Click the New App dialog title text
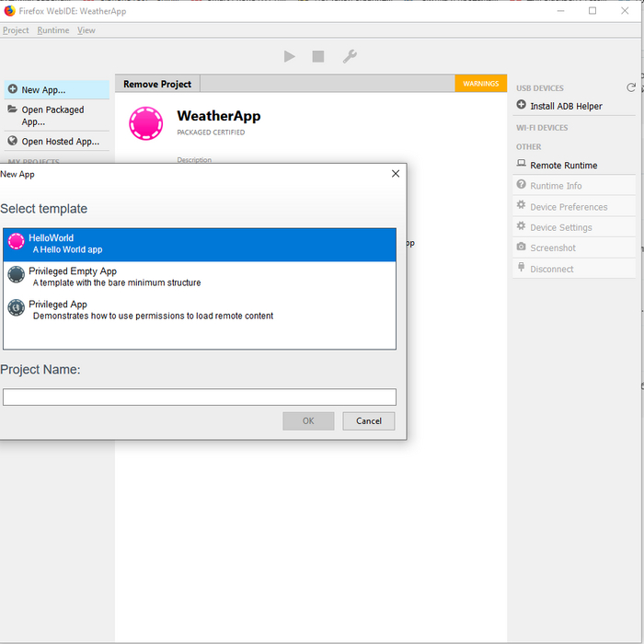The height and width of the screenshot is (644, 644). pyautogui.click(x=17, y=174)
